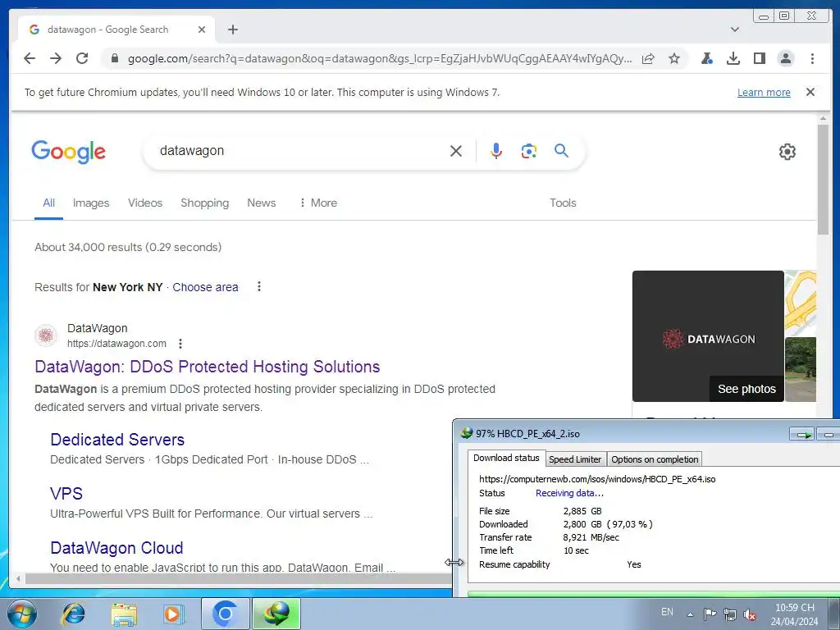
Task: Choose area for location results
Action: pos(205,287)
